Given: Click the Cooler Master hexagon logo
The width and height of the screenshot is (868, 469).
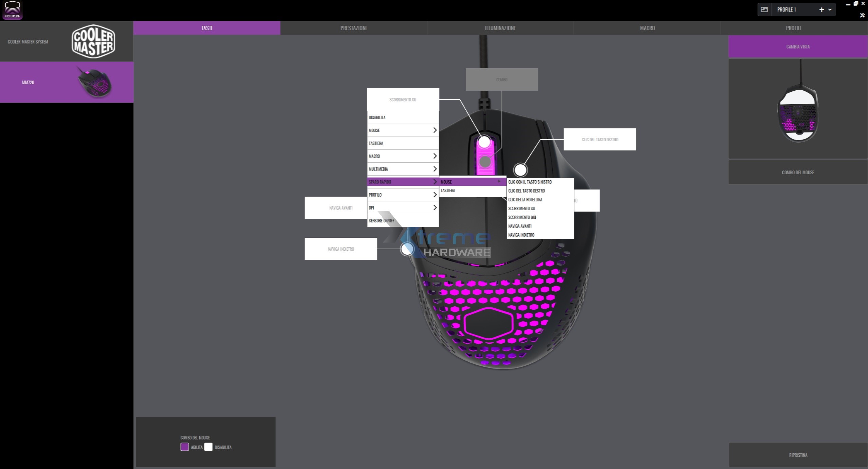Looking at the screenshot, I should (x=93, y=41).
